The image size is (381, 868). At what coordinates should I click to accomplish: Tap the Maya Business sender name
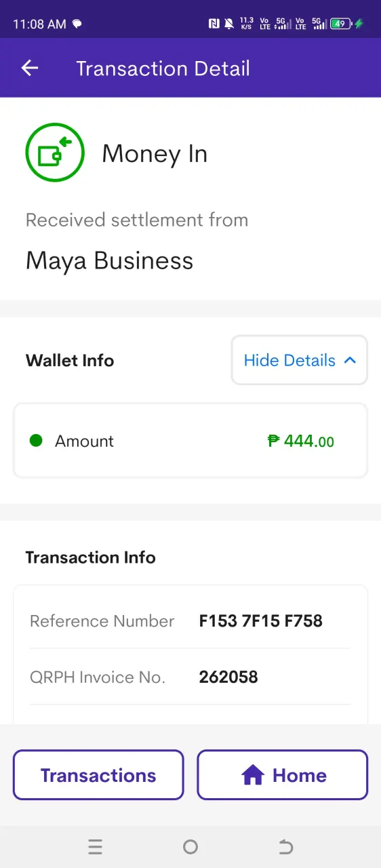(109, 261)
